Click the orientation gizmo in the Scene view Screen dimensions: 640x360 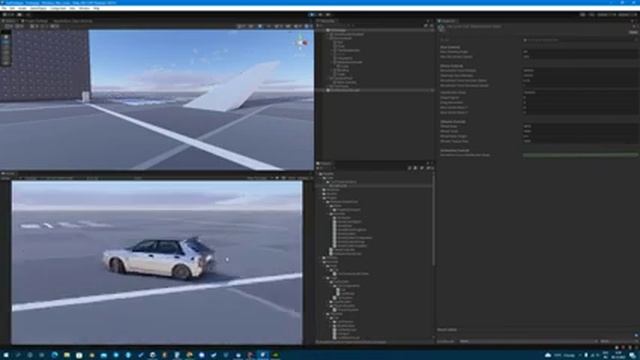pos(302,42)
